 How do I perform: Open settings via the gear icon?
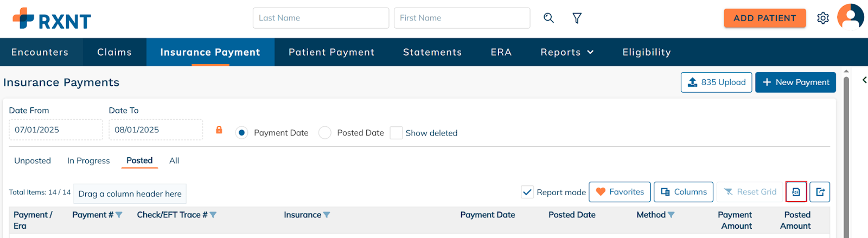(823, 18)
